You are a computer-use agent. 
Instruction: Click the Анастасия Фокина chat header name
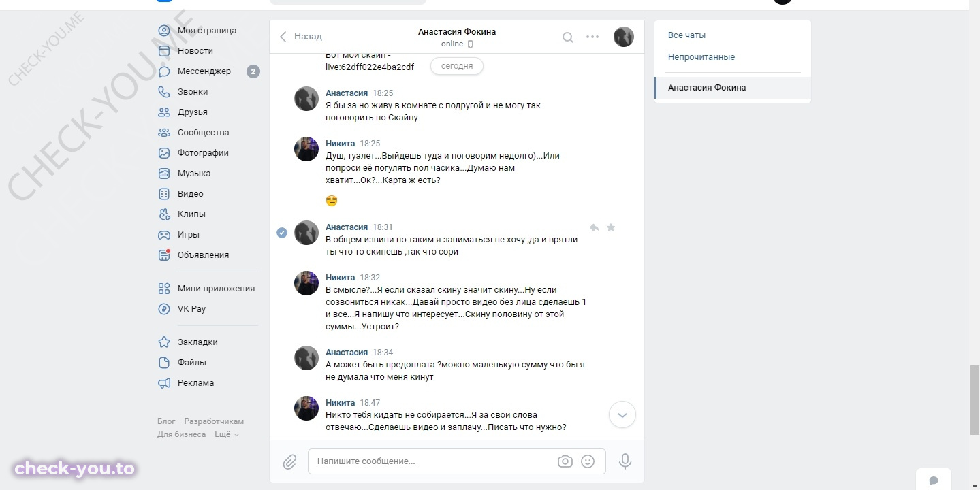[x=457, y=32]
